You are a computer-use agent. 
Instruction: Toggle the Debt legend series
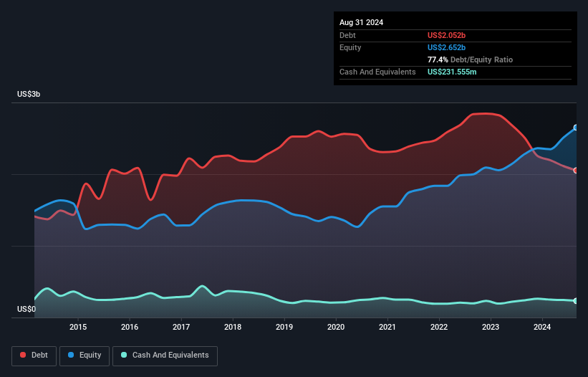pyautogui.click(x=34, y=355)
